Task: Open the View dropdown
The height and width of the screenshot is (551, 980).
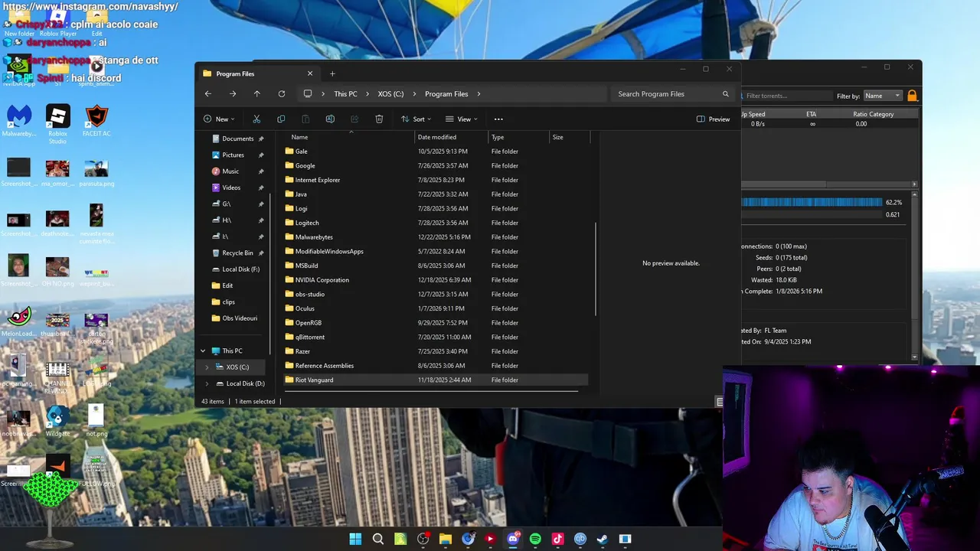Action: pos(462,119)
